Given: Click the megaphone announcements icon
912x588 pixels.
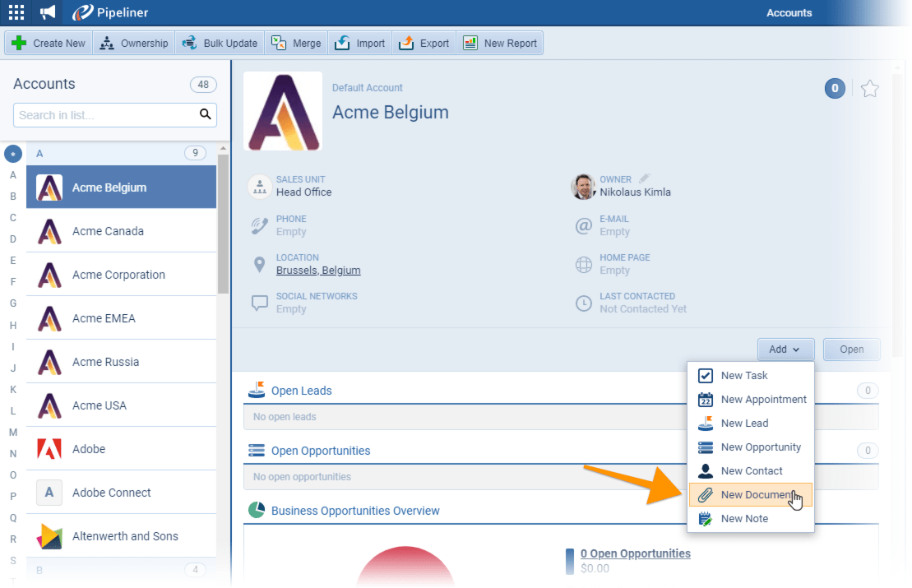Looking at the screenshot, I should (x=48, y=12).
